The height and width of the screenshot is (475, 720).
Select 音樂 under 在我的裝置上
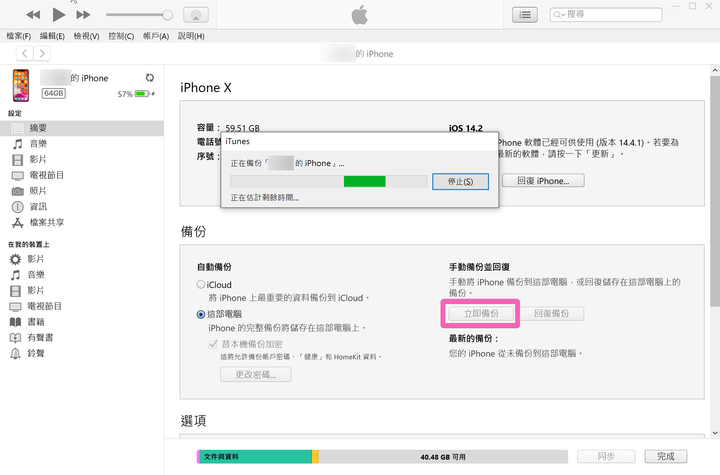point(82,275)
